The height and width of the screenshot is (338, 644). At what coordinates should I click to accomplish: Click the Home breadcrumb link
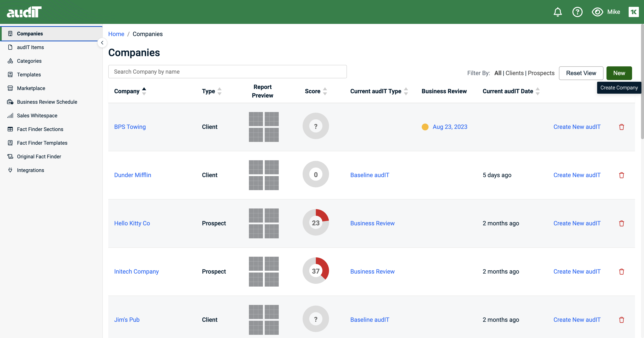click(x=116, y=34)
